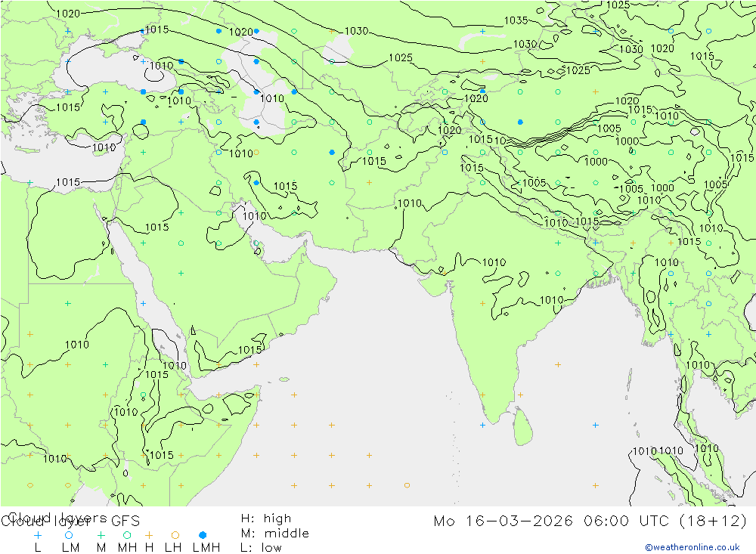The height and width of the screenshot is (554, 756).
Task: Select the 'LMH' legend label text
Action: (x=206, y=548)
